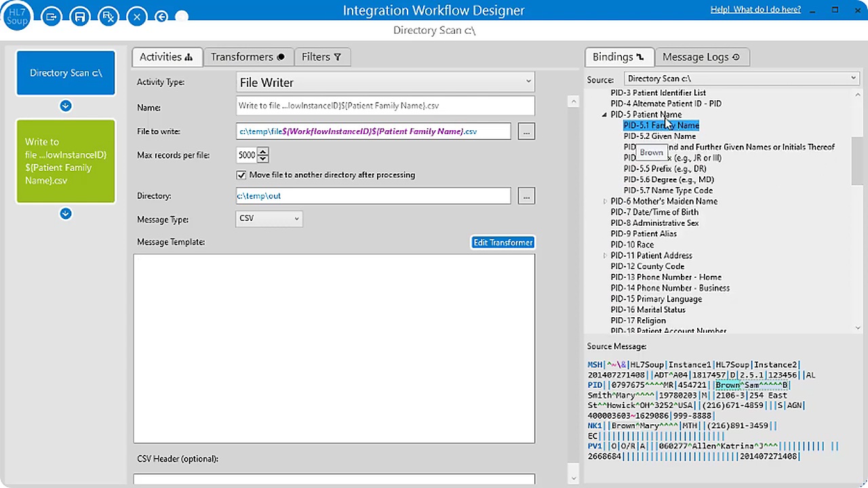Image resolution: width=868 pixels, height=488 pixels.
Task: Select PID-5.1 Family Name tree row
Action: pyautogui.click(x=661, y=125)
